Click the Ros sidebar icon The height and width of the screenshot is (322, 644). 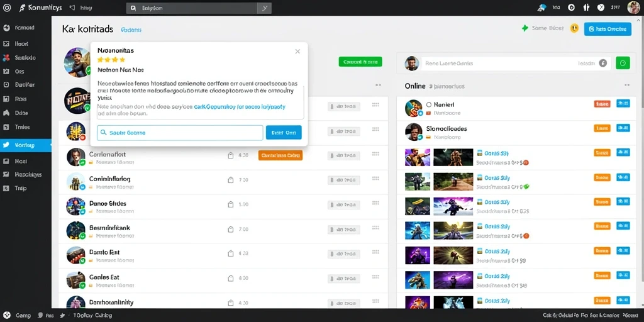coord(6,99)
